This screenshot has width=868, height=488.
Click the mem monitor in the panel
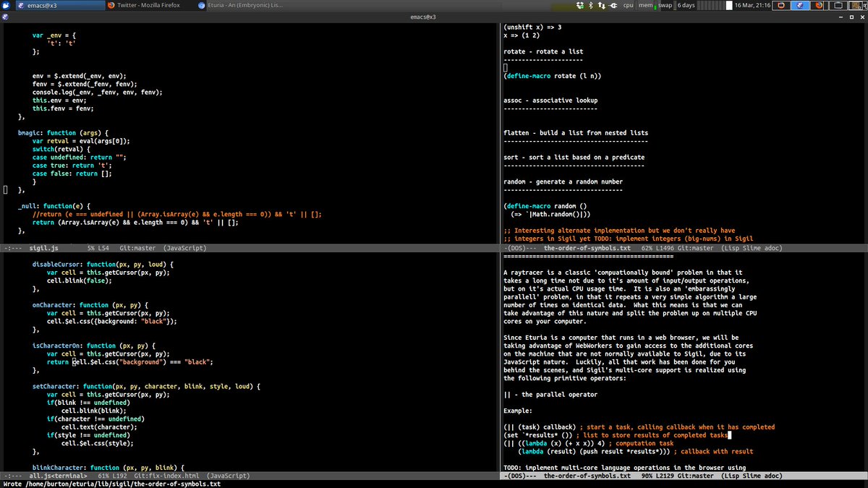(647, 5)
